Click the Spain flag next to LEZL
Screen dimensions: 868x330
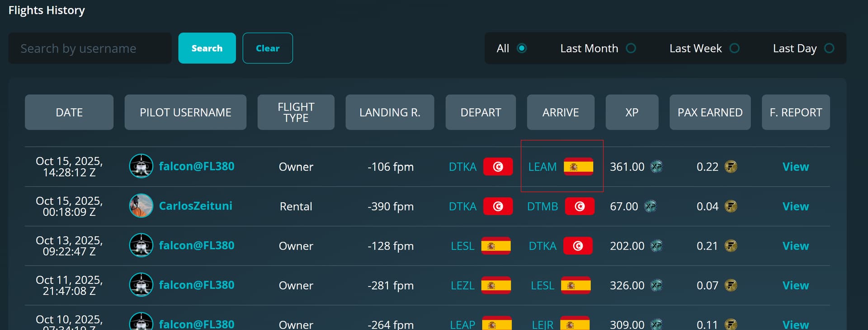pyautogui.click(x=496, y=285)
